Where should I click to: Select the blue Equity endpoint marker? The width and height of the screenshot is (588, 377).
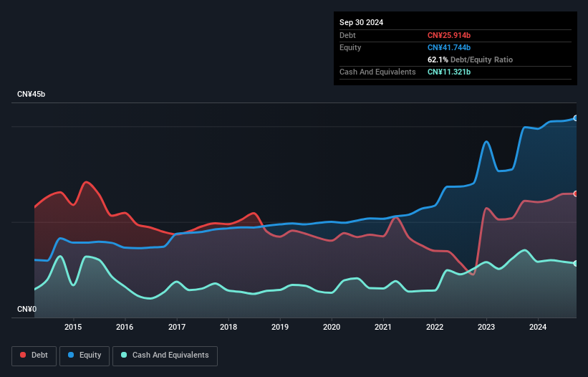[x=576, y=118]
